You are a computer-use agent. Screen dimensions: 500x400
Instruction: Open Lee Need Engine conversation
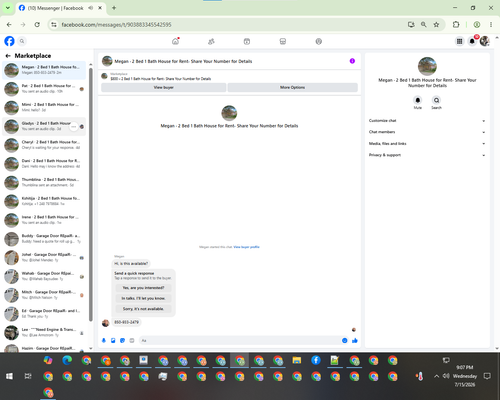coord(44,332)
